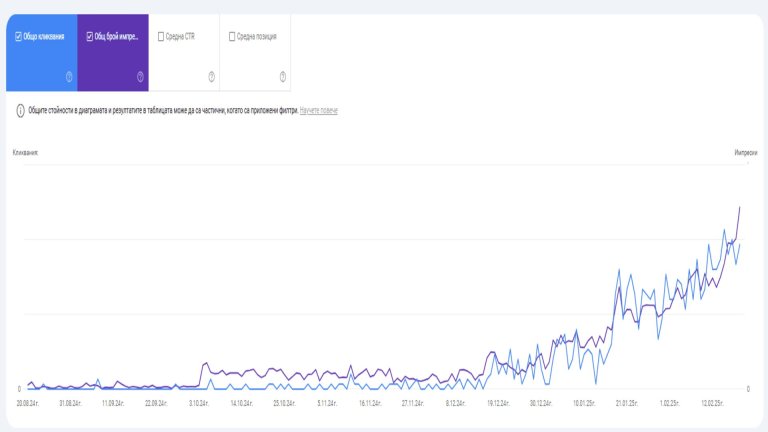Image resolution: width=768 pixels, height=432 pixels.
Task: Click the Кликвания axis label
Action: click(x=24, y=152)
